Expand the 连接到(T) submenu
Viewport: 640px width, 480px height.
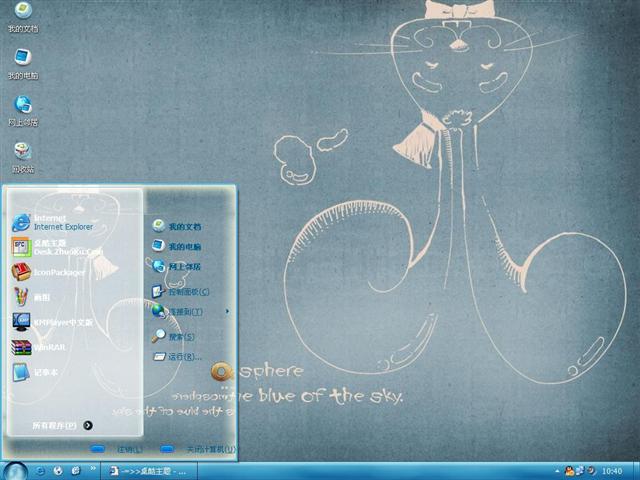tap(189, 311)
